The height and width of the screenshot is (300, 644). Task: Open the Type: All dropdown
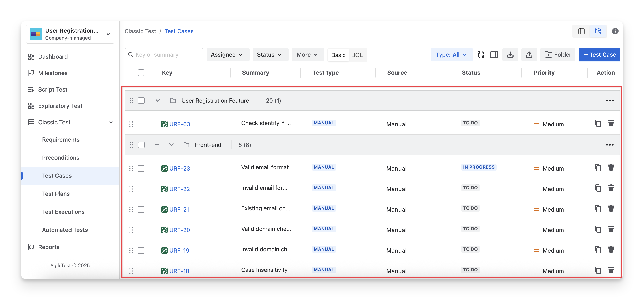(451, 55)
